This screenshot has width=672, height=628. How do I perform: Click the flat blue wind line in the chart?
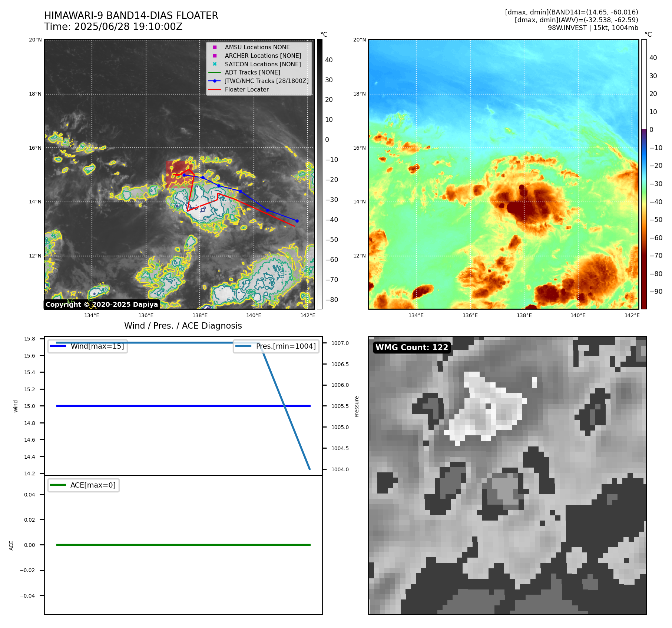[183, 406]
